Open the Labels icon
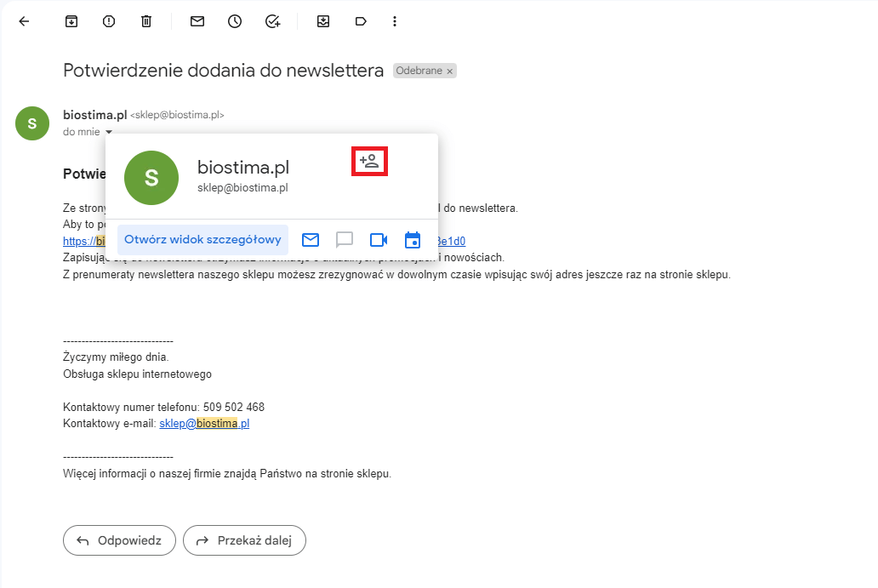The image size is (878, 588). click(x=361, y=21)
